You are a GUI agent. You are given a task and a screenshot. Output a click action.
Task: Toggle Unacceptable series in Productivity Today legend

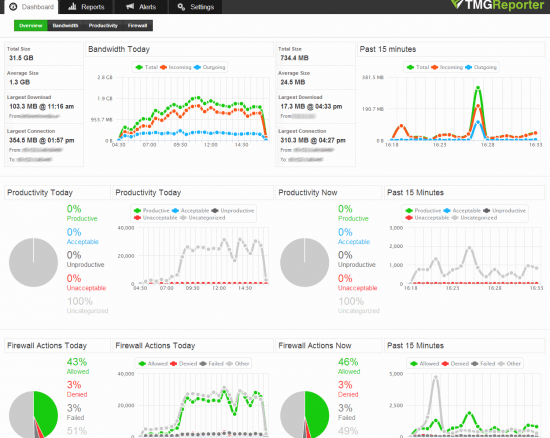click(x=156, y=218)
